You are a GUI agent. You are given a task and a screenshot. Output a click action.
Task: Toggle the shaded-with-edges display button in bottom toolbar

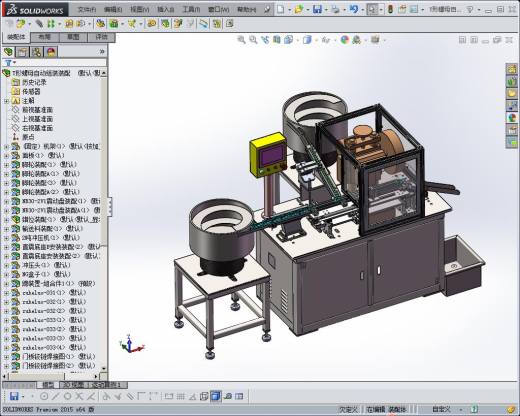point(216,396)
